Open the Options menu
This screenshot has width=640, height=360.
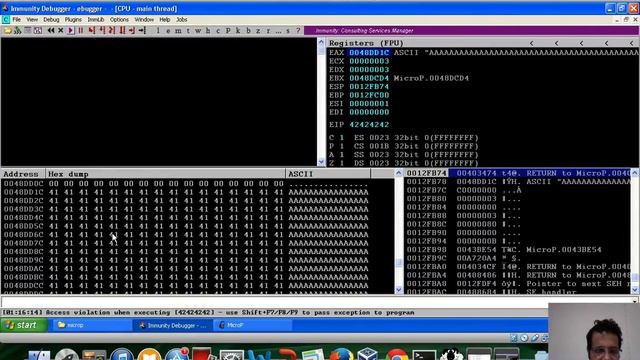[x=119, y=20]
